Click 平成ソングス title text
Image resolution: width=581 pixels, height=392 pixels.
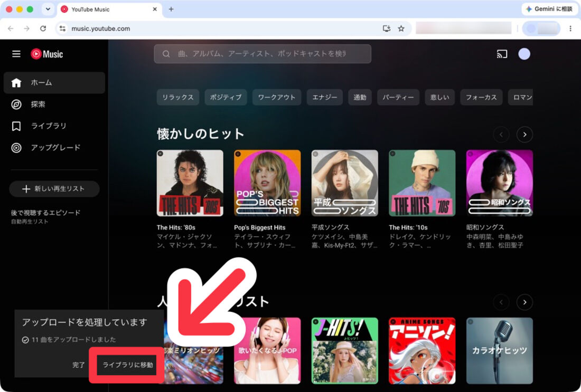[331, 227]
